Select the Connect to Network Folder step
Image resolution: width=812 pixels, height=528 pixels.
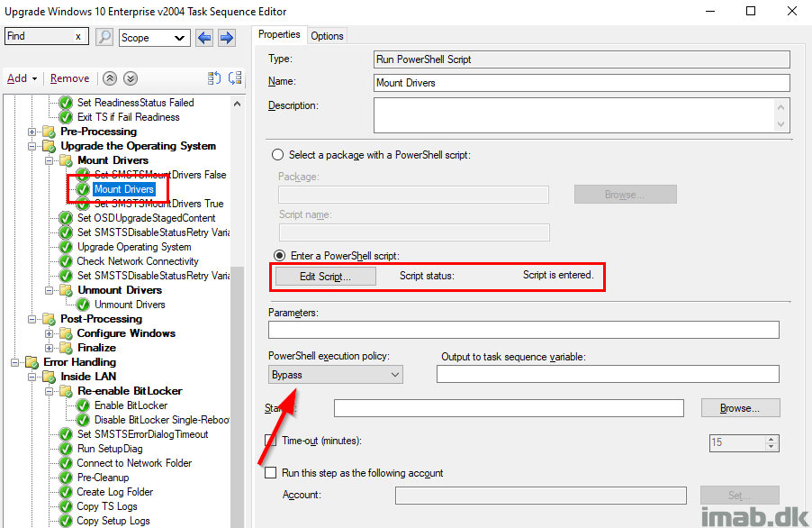(134, 463)
